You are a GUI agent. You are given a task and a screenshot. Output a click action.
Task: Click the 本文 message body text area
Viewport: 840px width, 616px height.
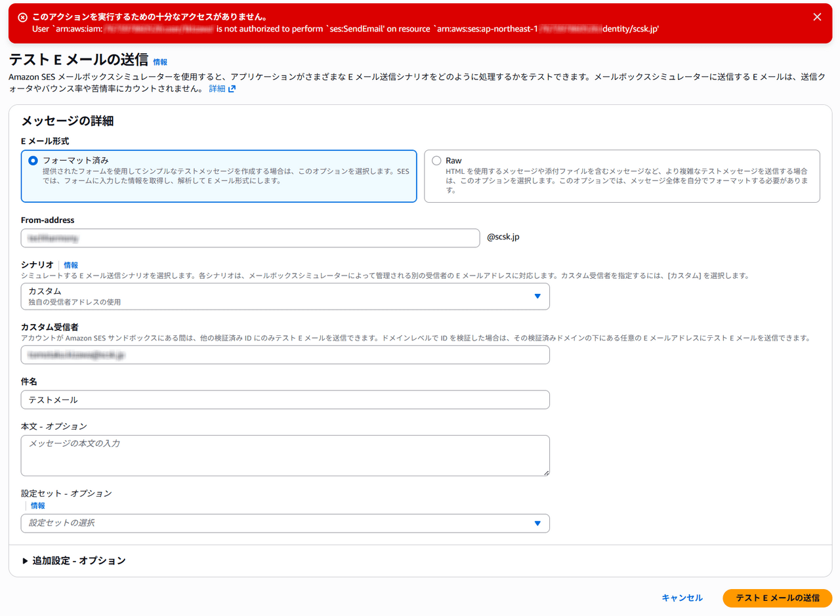tap(285, 455)
